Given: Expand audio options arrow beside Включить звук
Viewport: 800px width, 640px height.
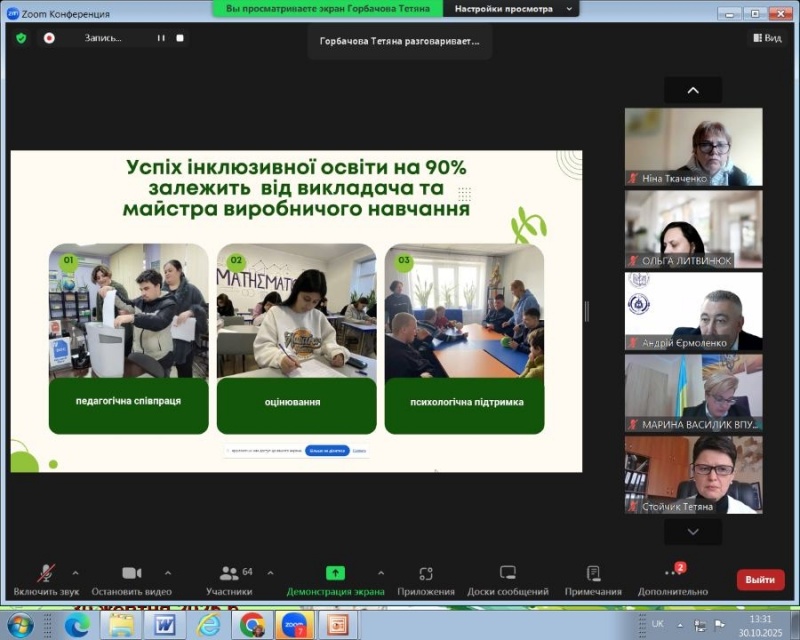Looking at the screenshot, I should [x=75, y=573].
